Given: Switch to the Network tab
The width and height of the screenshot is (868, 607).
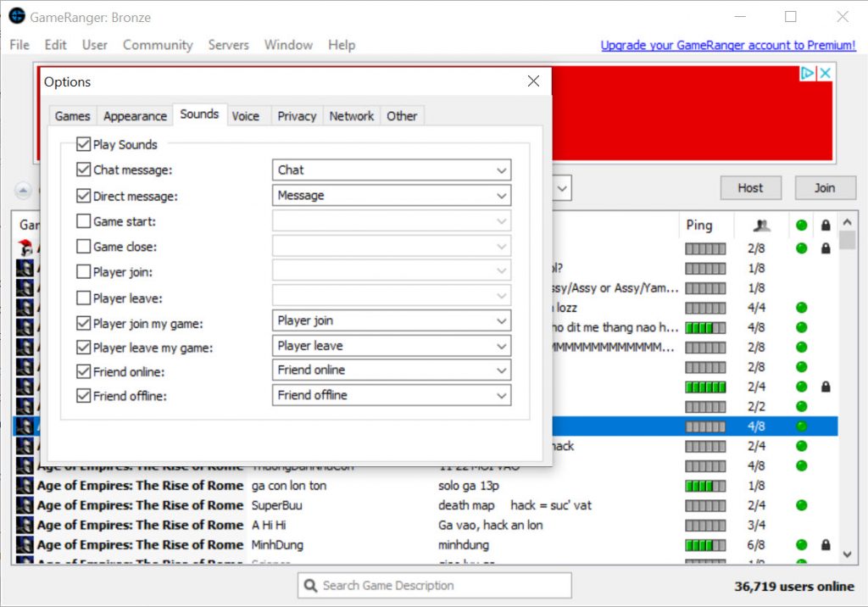Looking at the screenshot, I should pos(352,116).
